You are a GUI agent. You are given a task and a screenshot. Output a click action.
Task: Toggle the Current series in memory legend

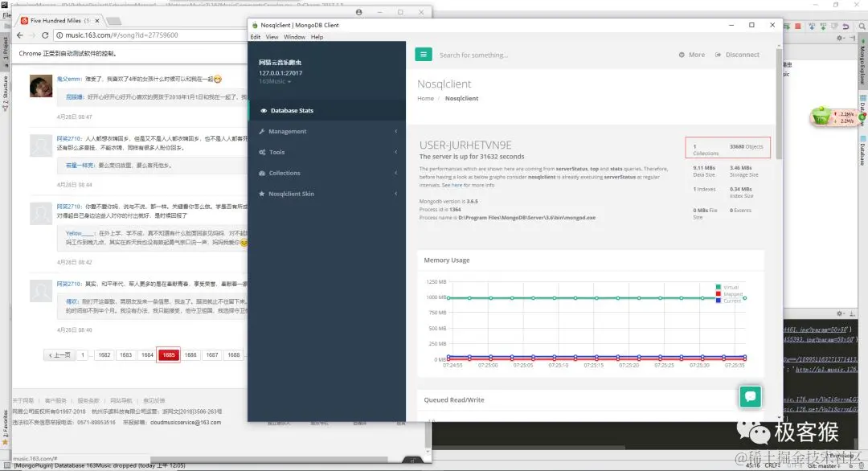[728, 301]
